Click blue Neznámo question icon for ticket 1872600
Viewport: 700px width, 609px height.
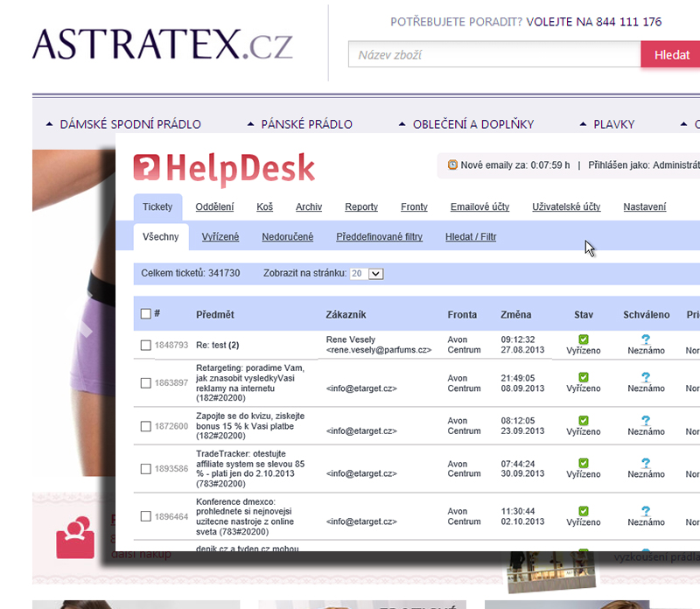[x=646, y=421]
